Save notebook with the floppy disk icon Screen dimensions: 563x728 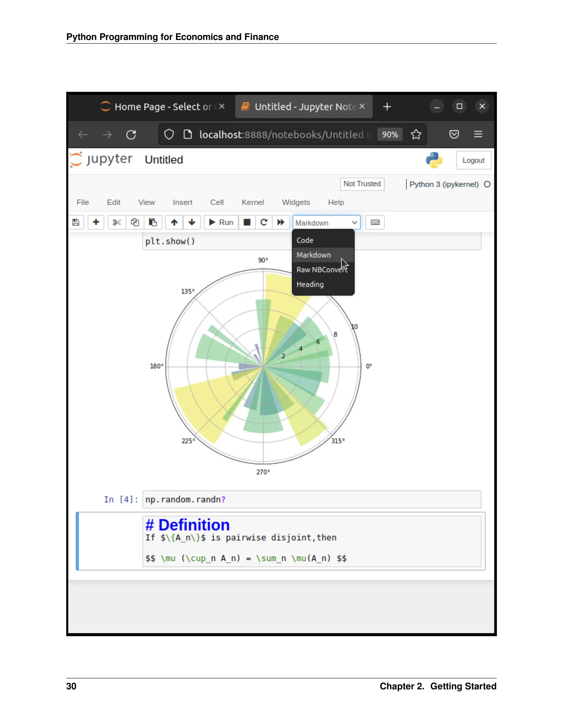coord(76,222)
